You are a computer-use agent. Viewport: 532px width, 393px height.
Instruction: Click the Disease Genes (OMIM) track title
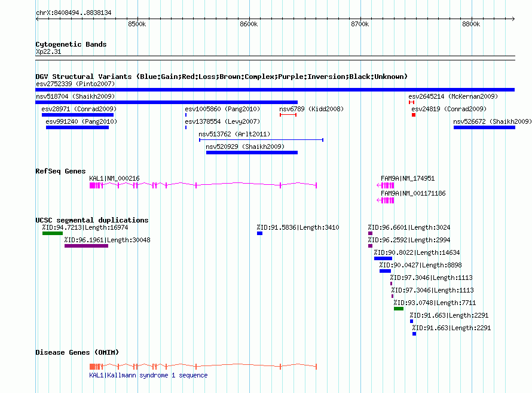(x=77, y=352)
